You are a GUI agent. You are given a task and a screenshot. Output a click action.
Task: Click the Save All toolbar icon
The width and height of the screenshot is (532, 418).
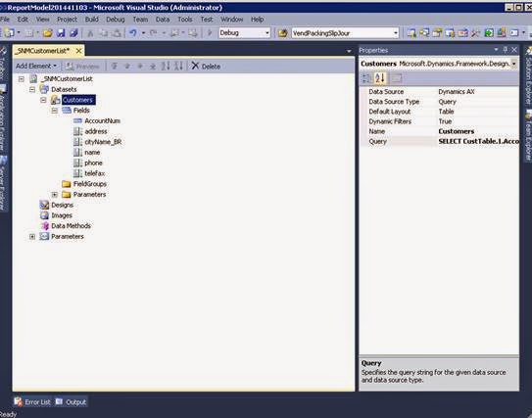coord(73,33)
